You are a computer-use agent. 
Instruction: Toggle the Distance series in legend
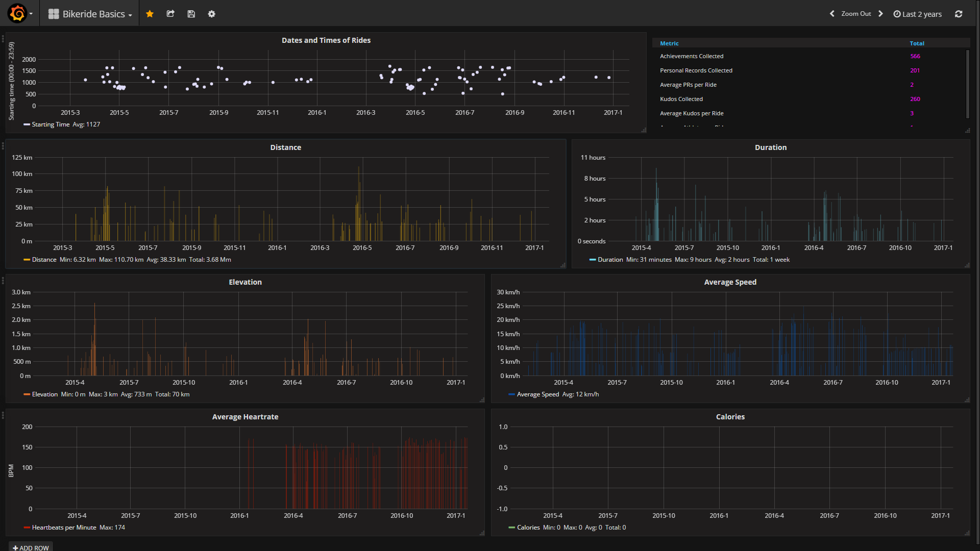coord(44,260)
